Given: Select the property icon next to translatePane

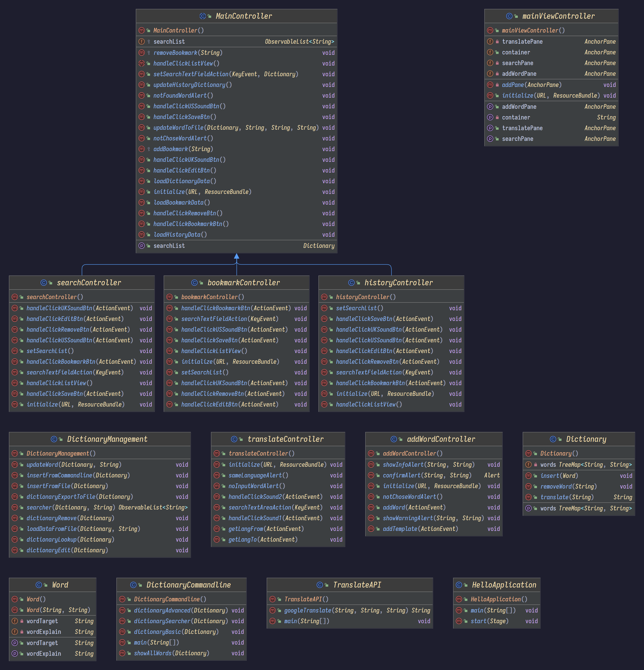Looking at the screenshot, I should click(490, 128).
